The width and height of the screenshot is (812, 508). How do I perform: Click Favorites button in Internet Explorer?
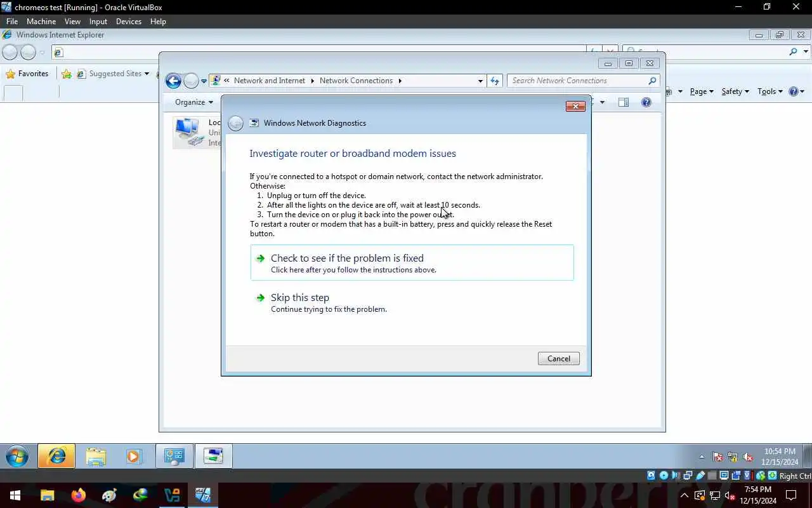pyautogui.click(x=27, y=74)
